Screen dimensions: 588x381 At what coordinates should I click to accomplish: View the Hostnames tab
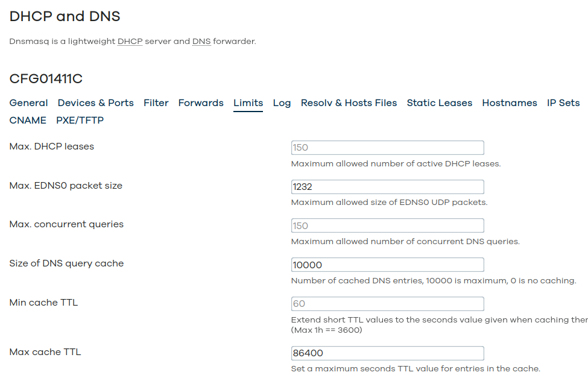click(510, 102)
